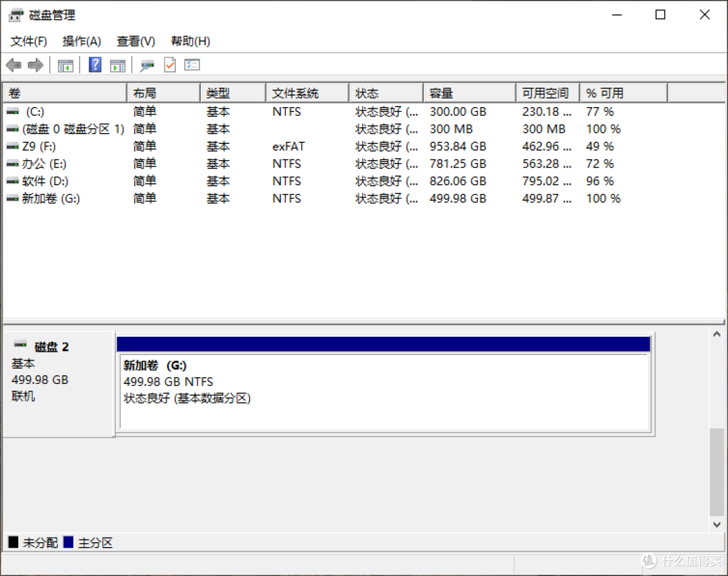Click the 状态良好 (基本数据分区) partition text
Image resolution: width=728 pixels, height=576 pixels.
tap(187, 398)
